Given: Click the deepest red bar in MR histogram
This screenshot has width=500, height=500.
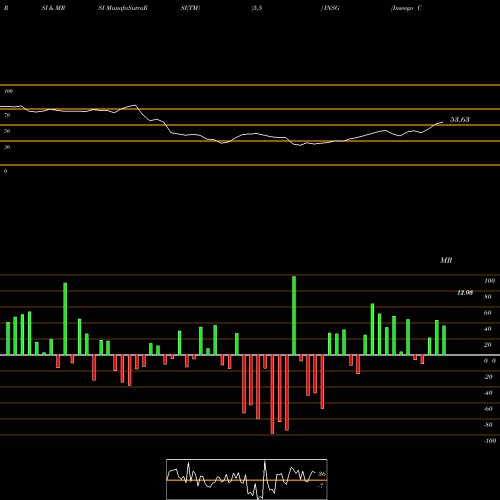Looking at the screenshot, I should 272,394.
